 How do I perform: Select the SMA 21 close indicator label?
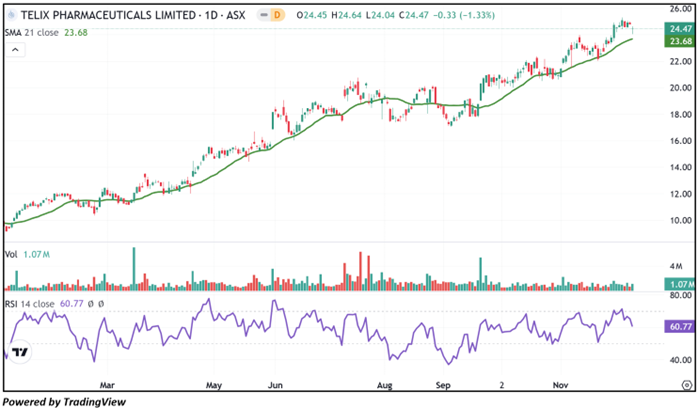(x=32, y=32)
